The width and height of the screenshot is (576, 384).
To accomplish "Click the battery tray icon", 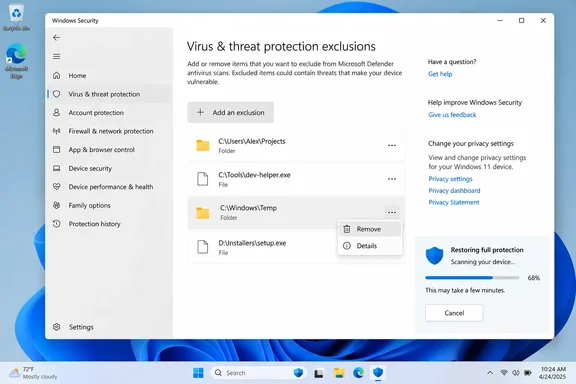I will [x=528, y=373].
